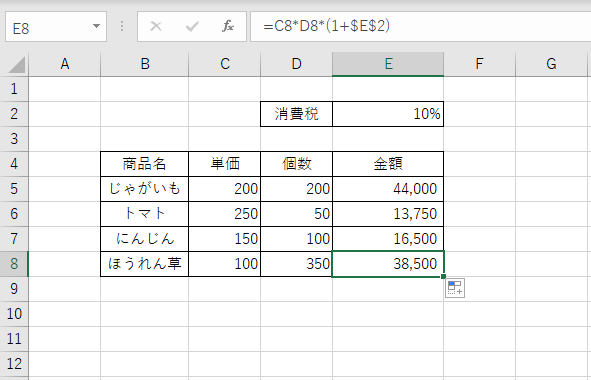Select the 商品名 header cell
This screenshot has height=380, width=591.
click(145, 164)
